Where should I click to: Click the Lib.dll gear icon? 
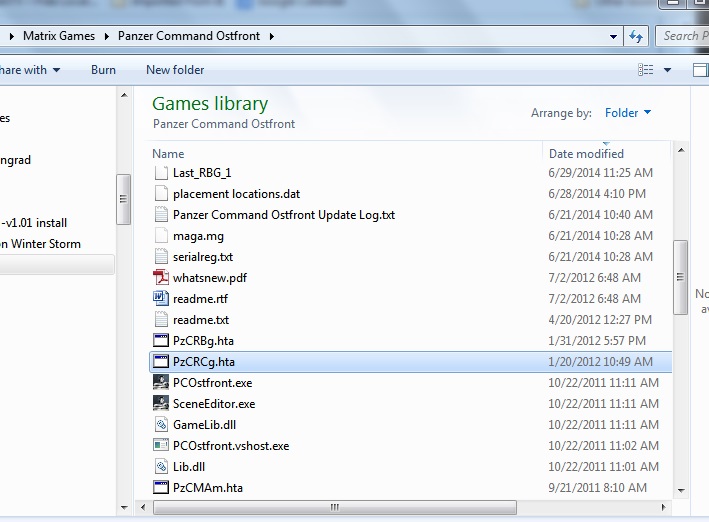(161, 466)
